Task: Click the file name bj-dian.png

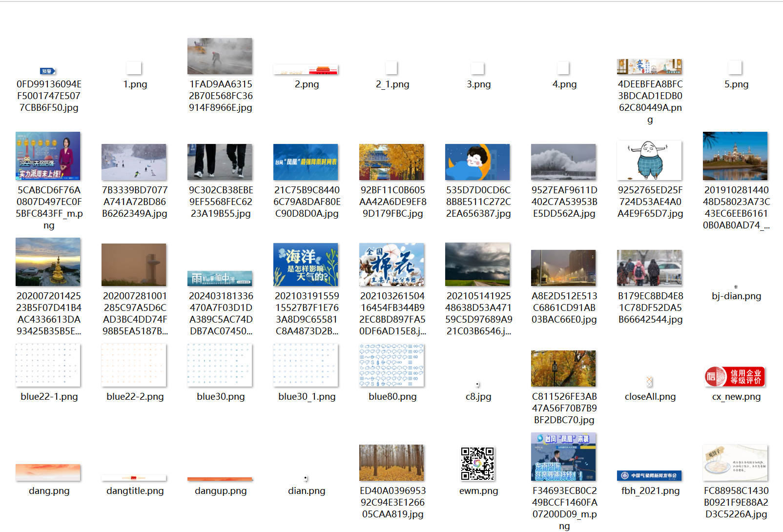Action: (736, 296)
